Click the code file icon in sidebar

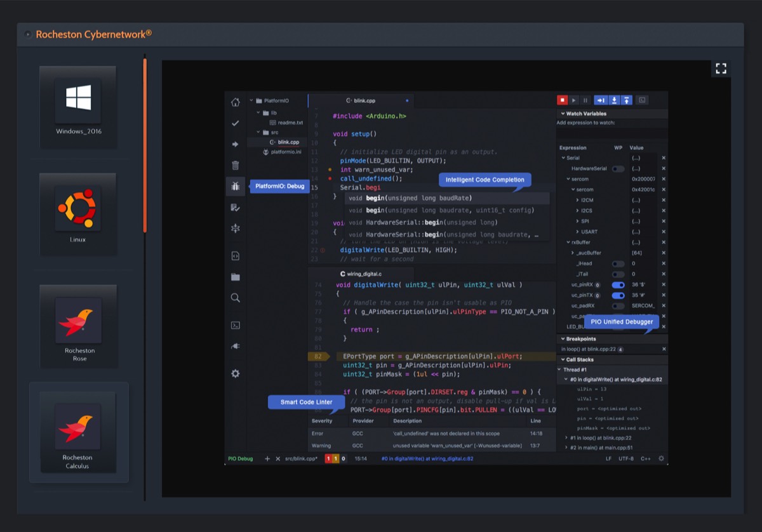(x=235, y=256)
